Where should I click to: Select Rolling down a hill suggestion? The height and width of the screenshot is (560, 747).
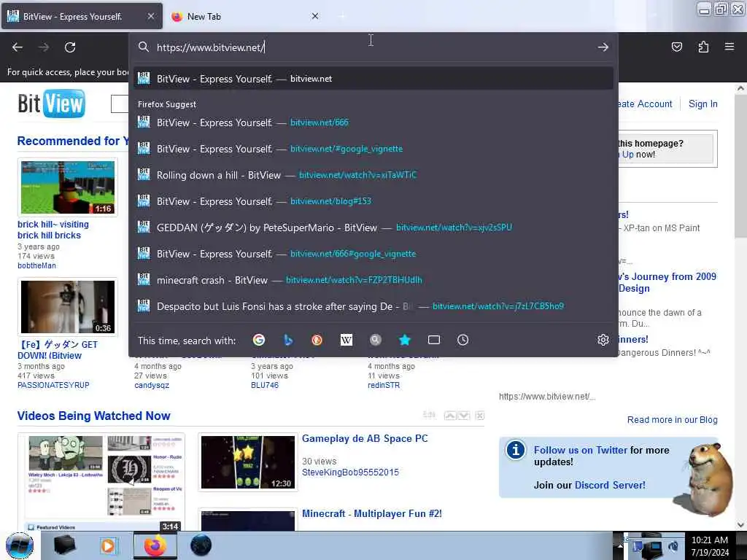pyautogui.click(x=373, y=175)
